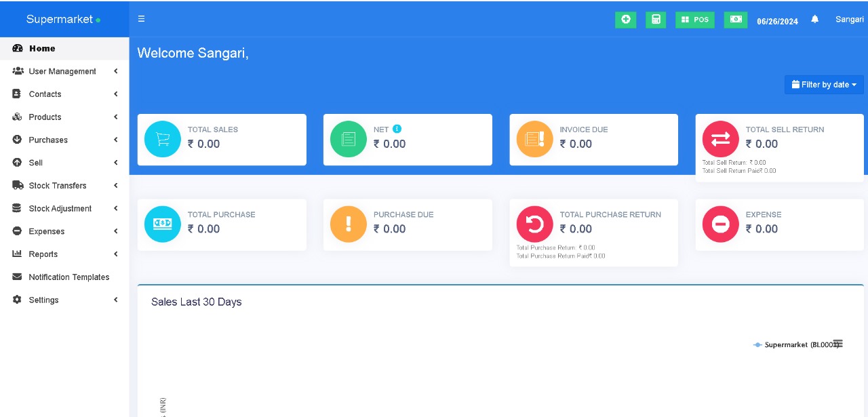Screen dimensions: 868x417
Task: Click the Total Purchase Return undo icon
Action: (x=535, y=224)
